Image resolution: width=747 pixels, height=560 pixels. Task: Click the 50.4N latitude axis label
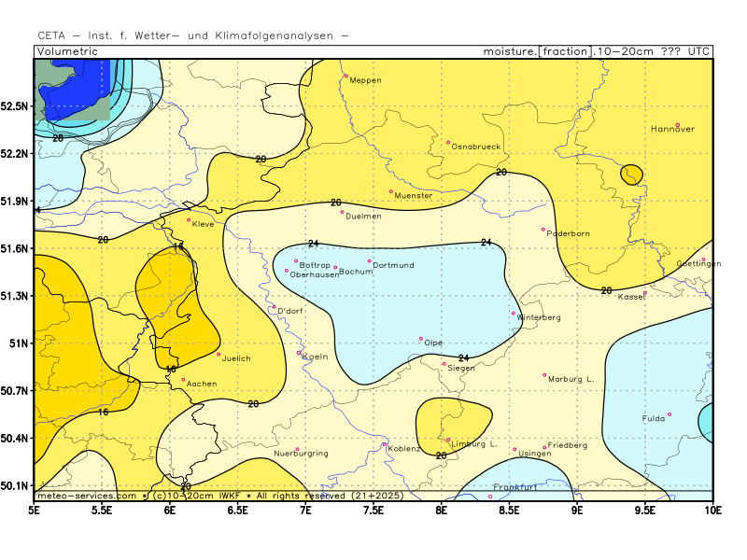(x=14, y=438)
